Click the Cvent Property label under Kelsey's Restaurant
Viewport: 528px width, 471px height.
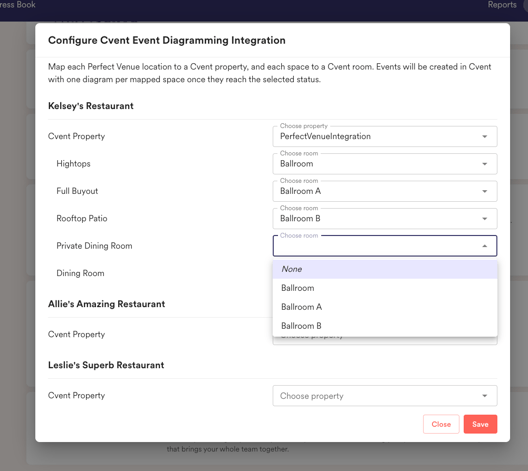[76, 136]
